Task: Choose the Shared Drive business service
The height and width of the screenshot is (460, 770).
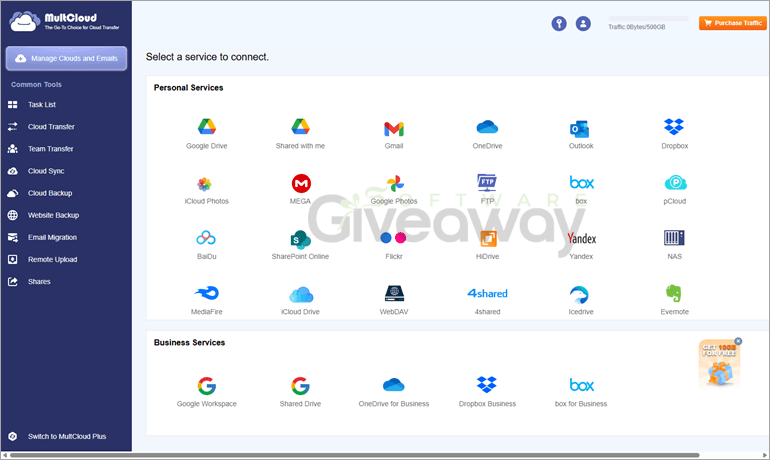Action: (x=300, y=386)
